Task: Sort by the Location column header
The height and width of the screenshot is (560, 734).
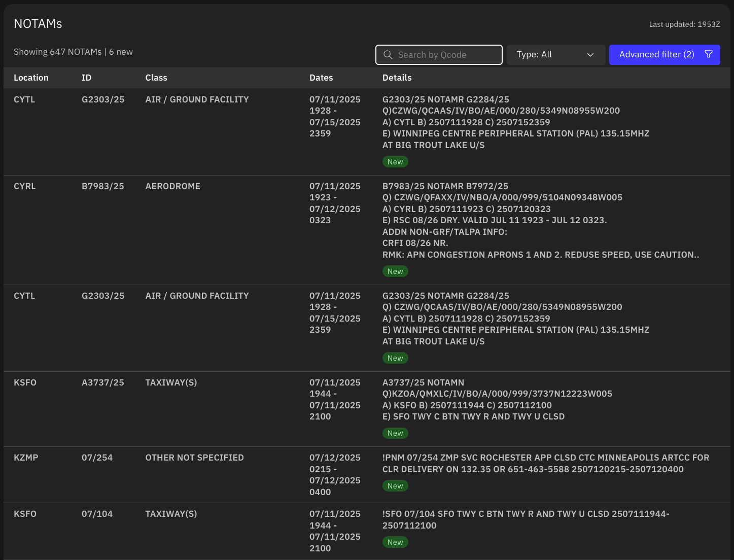Action: (x=31, y=78)
